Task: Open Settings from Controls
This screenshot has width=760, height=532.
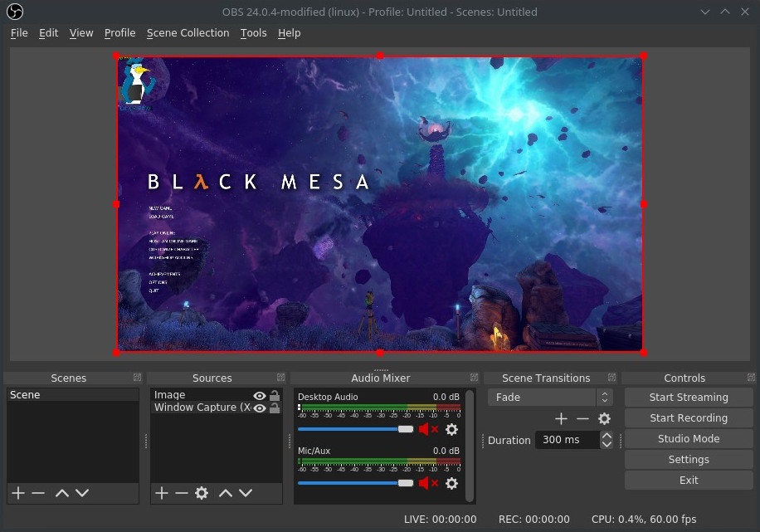Action: click(689, 460)
